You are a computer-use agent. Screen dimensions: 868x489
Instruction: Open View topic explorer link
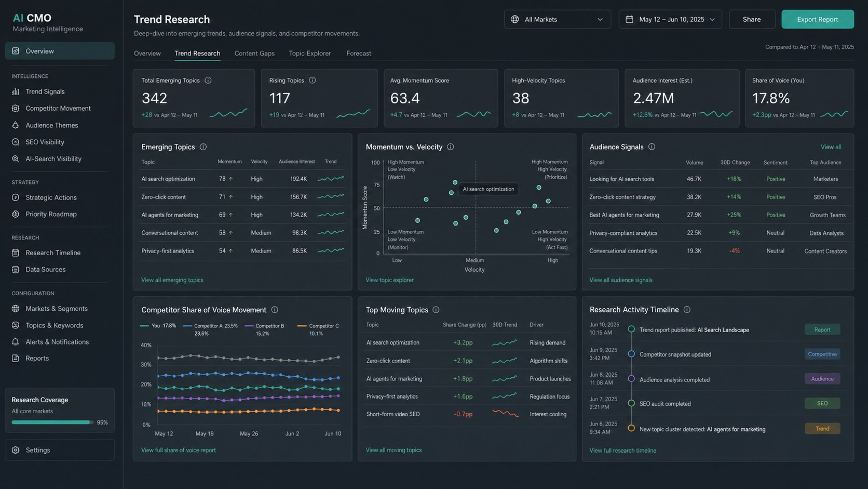(389, 280)
